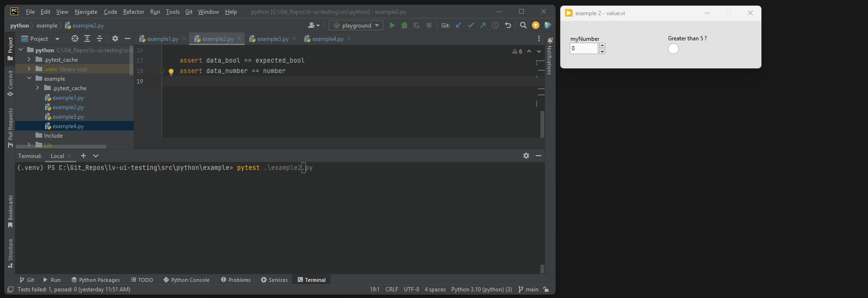Expand .pytest_cache inside example folder
Screen dimensions: 868x298
pos(37,88)
